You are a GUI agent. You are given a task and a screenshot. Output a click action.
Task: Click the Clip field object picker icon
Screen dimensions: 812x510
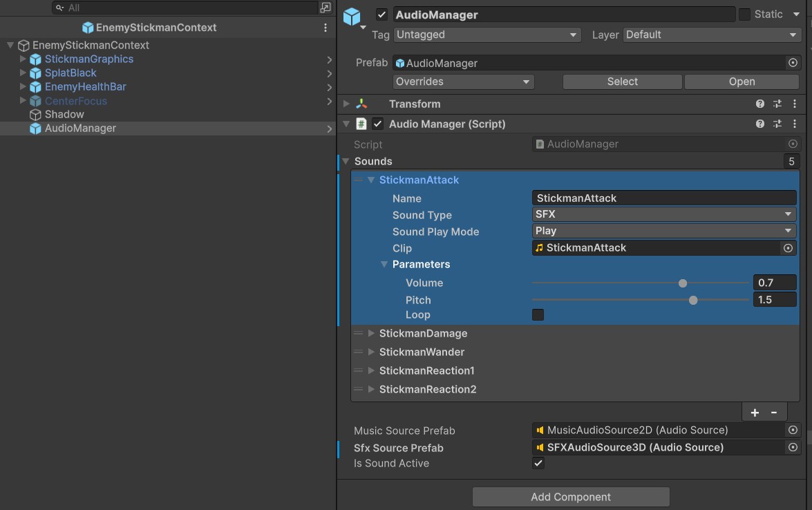(x=788, y=248)
